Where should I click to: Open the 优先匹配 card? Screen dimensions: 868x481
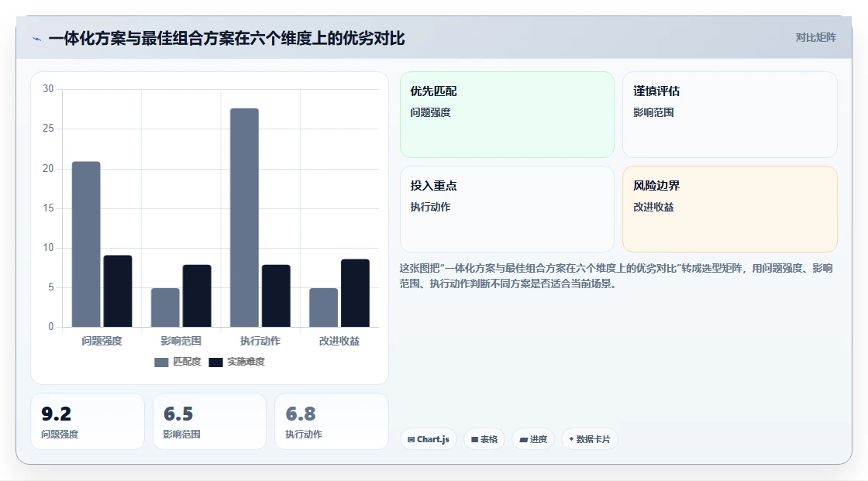[507, 115]
